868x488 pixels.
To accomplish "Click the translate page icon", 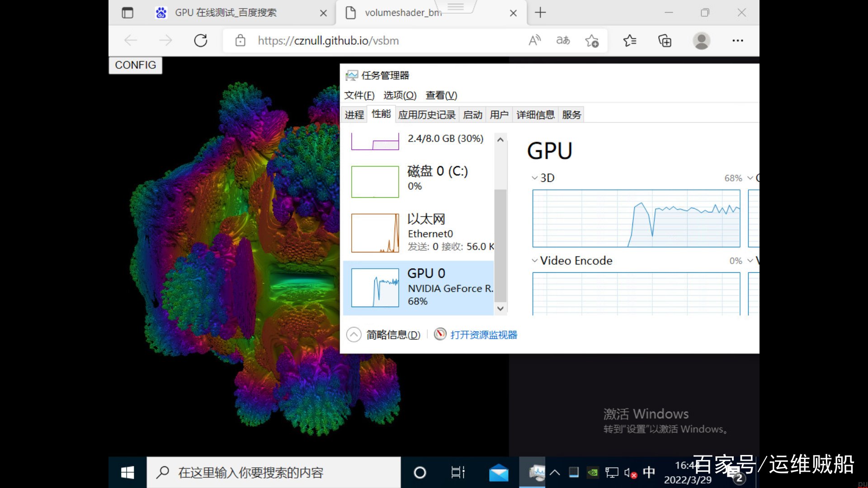I will click(x=563, y=41).
